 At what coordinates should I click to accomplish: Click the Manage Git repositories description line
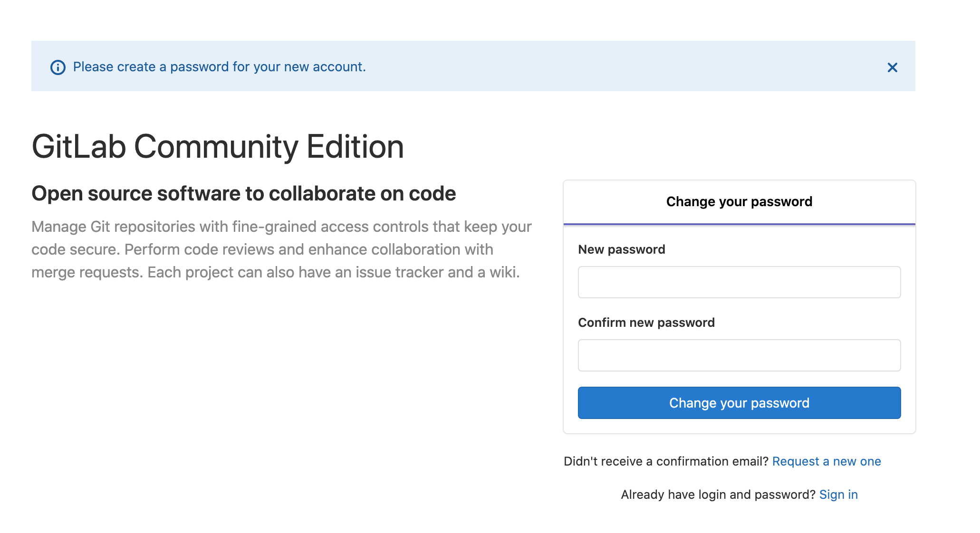[281, 227]
